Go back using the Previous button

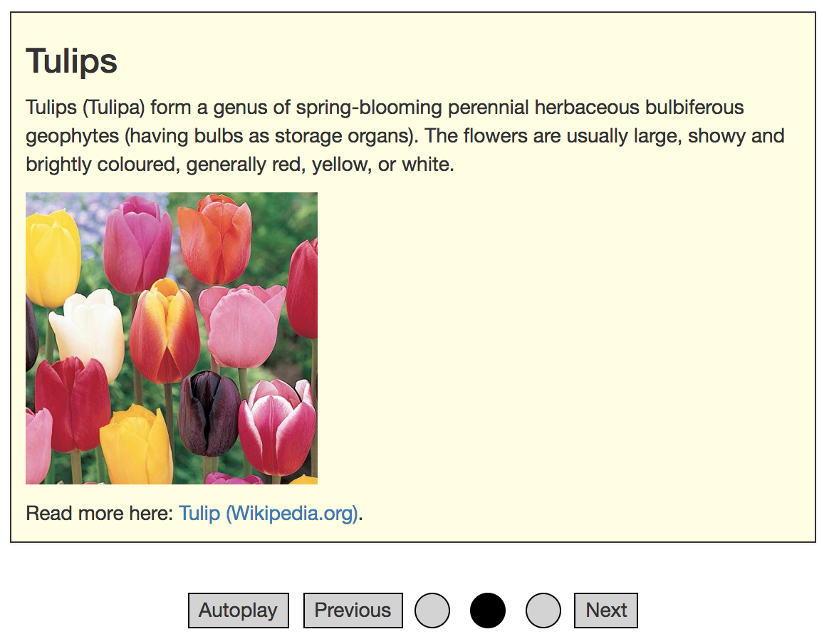tap(353, 611)
